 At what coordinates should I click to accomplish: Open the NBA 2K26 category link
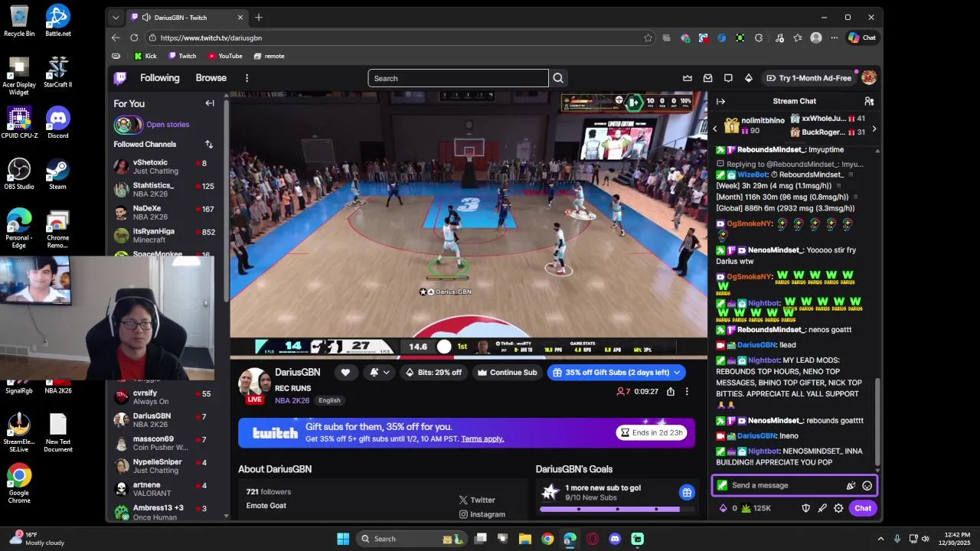click(292, 400)
